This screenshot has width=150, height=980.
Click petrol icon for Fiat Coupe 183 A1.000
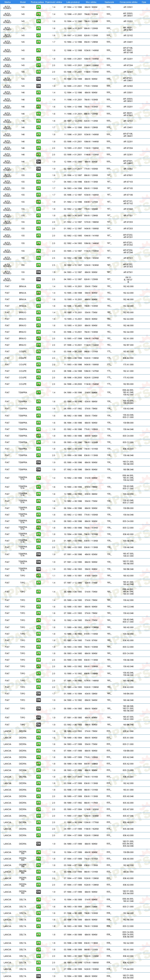(38, 352)
